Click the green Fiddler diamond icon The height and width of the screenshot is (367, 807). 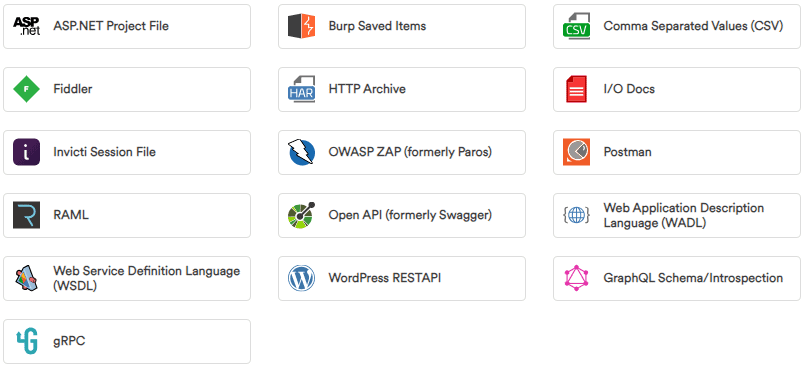click(x=26, y=89)
